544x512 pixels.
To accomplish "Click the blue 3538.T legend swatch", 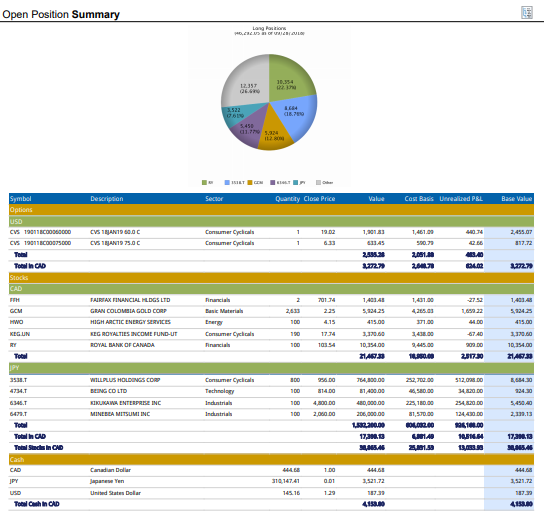I will (227, 182).
